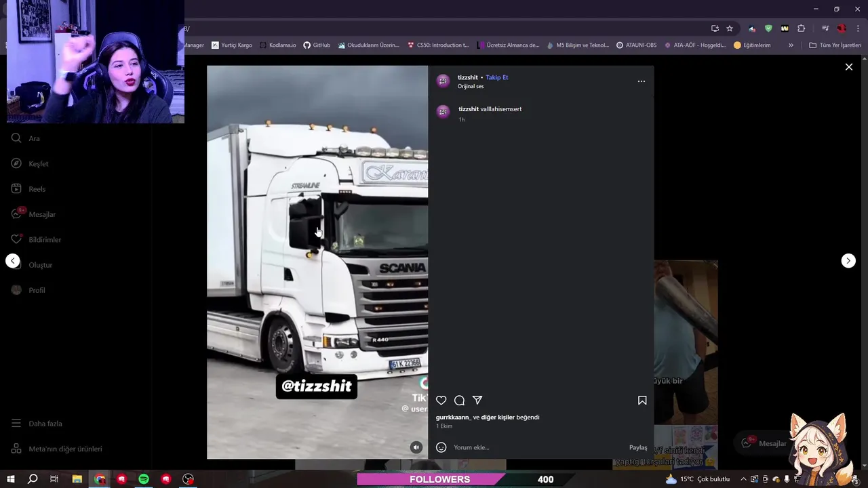The image size is (868, 488).
Task: Open Reels in sidebar
Action: [x=28, y=189]
